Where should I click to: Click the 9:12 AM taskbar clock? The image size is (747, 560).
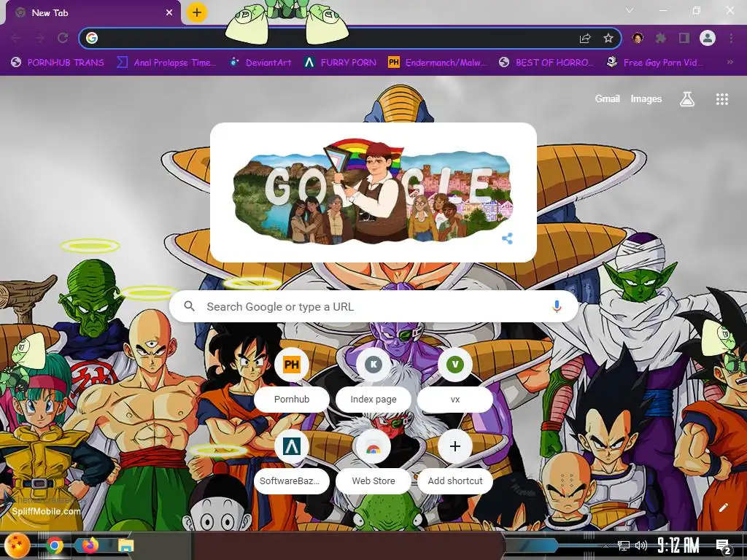pyautogui.click(x=678, y=545)
